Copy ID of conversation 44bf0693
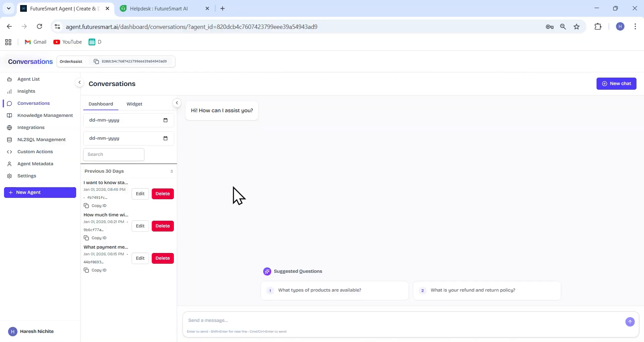The image size is (644, 342). (x=95, y=270)
